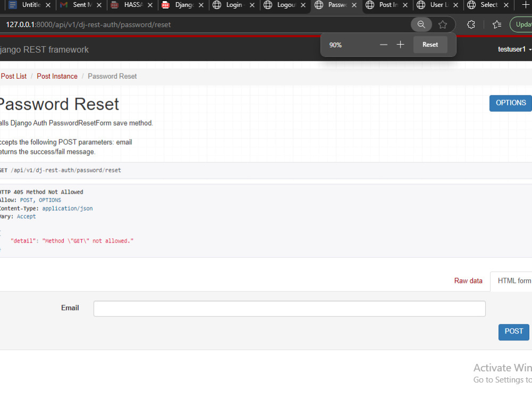The height and width of the screenshot is (399, 532).
Task: Close the Sent Mail Gmail tab
Action: pos(99,5)
